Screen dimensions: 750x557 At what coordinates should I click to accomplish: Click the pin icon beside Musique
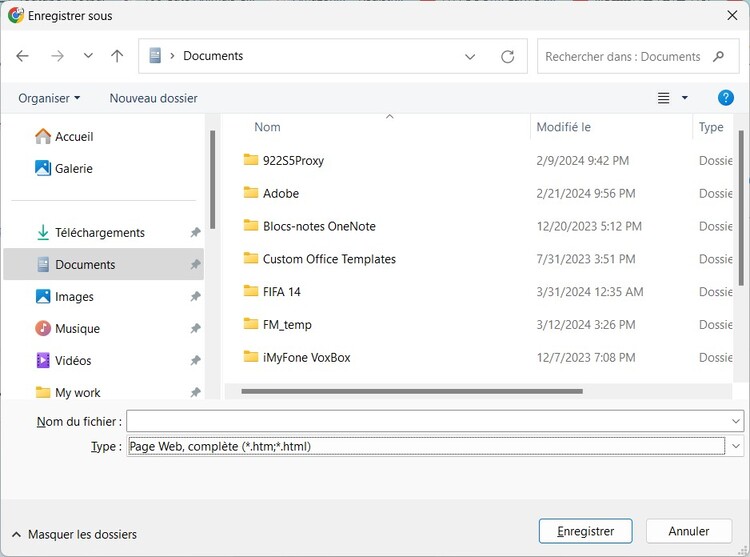pos(195,329)
